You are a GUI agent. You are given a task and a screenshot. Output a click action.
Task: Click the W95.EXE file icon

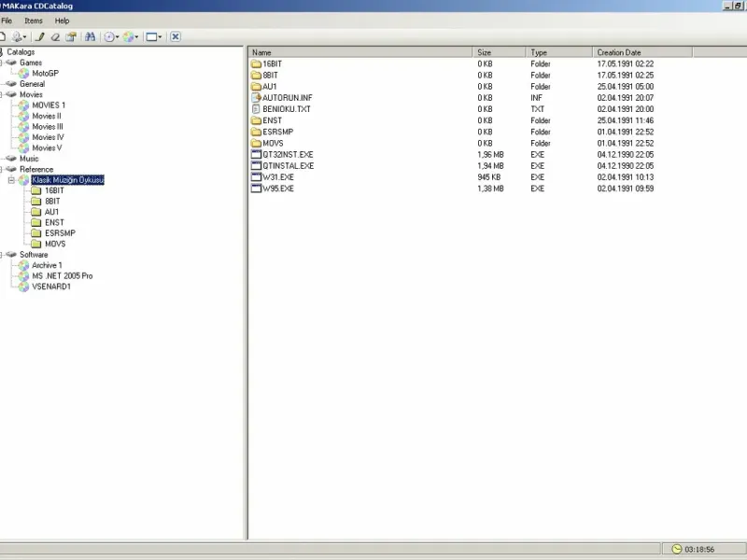(256, 189)
